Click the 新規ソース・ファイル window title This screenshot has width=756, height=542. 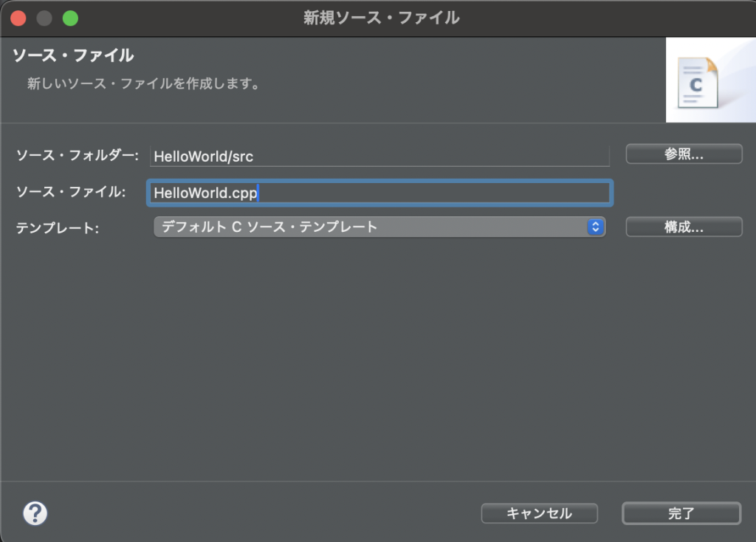coord(381,18)
